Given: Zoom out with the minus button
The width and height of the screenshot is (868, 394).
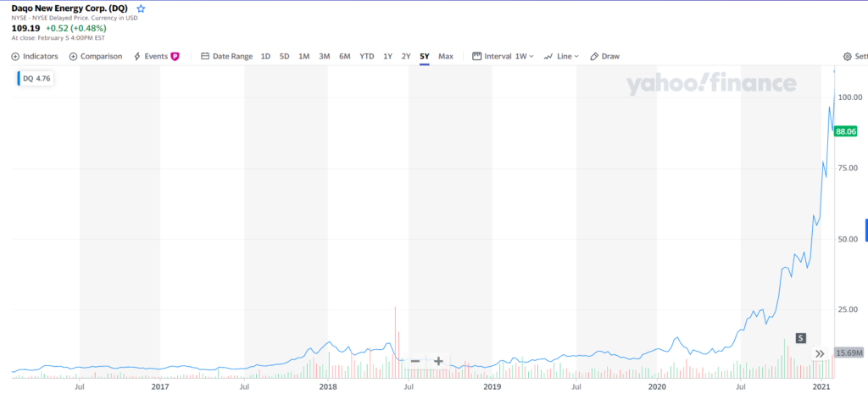Looking at the screenshot, I should tap(415, 361).
